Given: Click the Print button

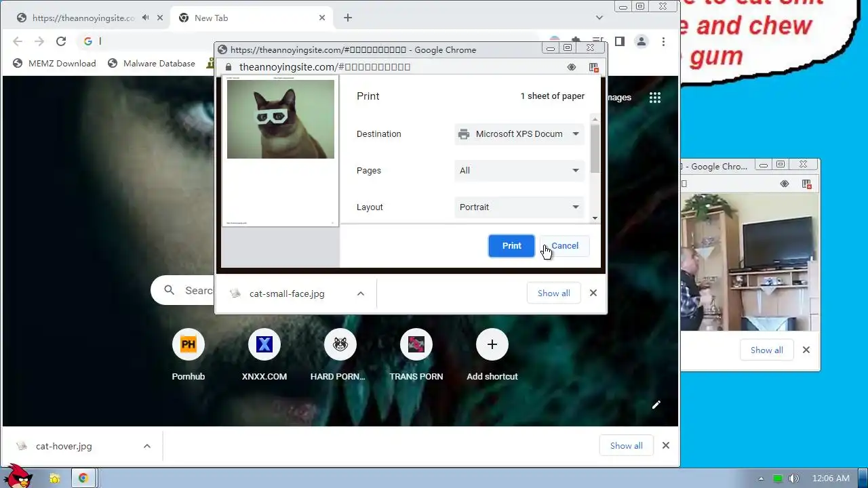Looking at the screenshot, I should 511,246.
